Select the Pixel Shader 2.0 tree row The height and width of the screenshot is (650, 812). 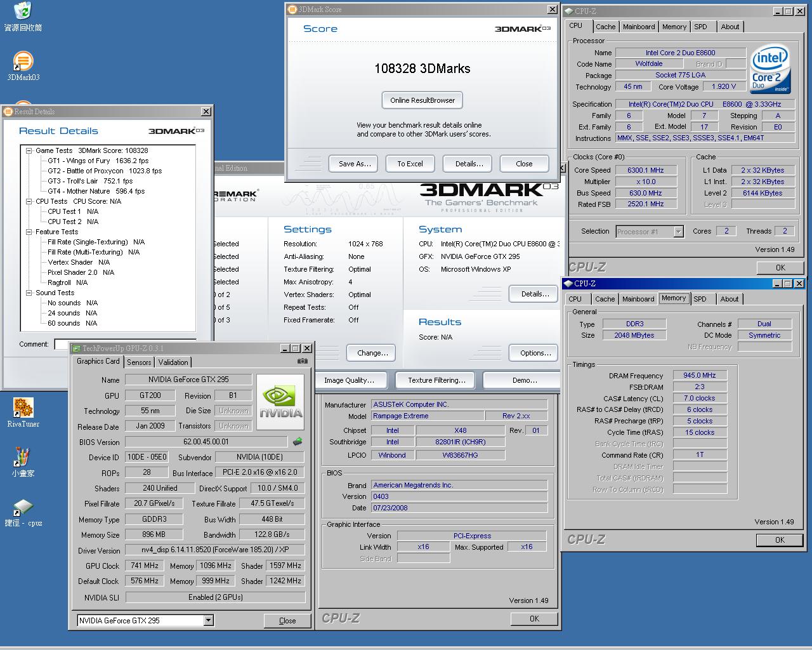[81, 272]
